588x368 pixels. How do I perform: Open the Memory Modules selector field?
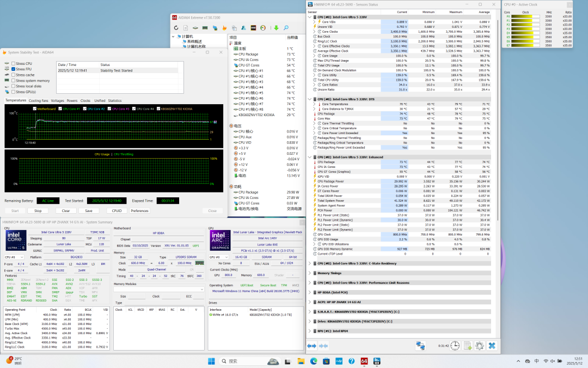[159, 289]
